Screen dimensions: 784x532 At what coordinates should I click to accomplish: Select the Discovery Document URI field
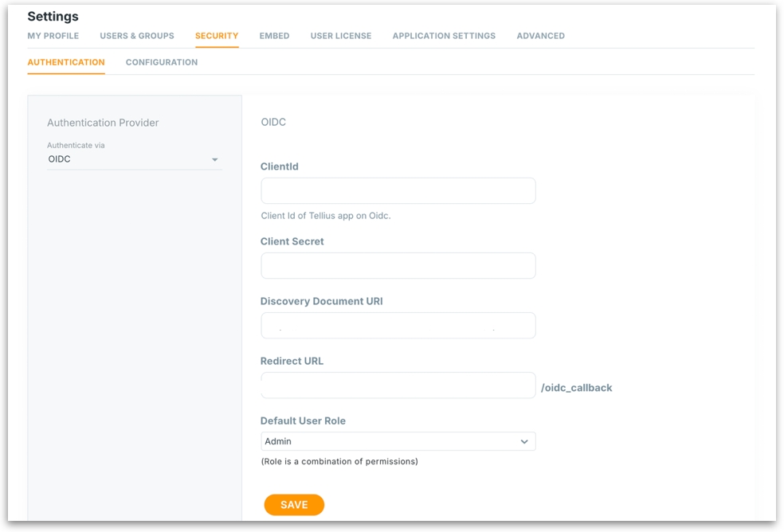click(x=398, y=326)
